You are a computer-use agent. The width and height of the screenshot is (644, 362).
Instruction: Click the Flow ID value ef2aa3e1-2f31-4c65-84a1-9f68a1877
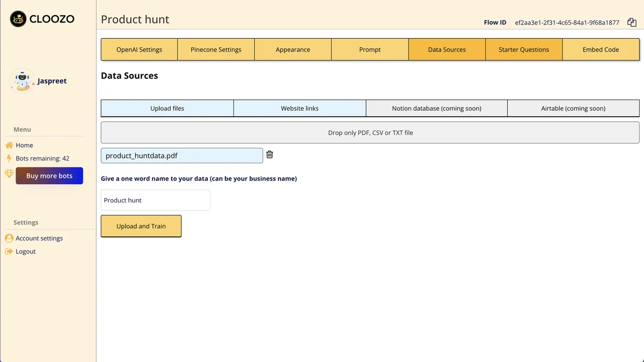pyautogui.click(x=567, y=23)
